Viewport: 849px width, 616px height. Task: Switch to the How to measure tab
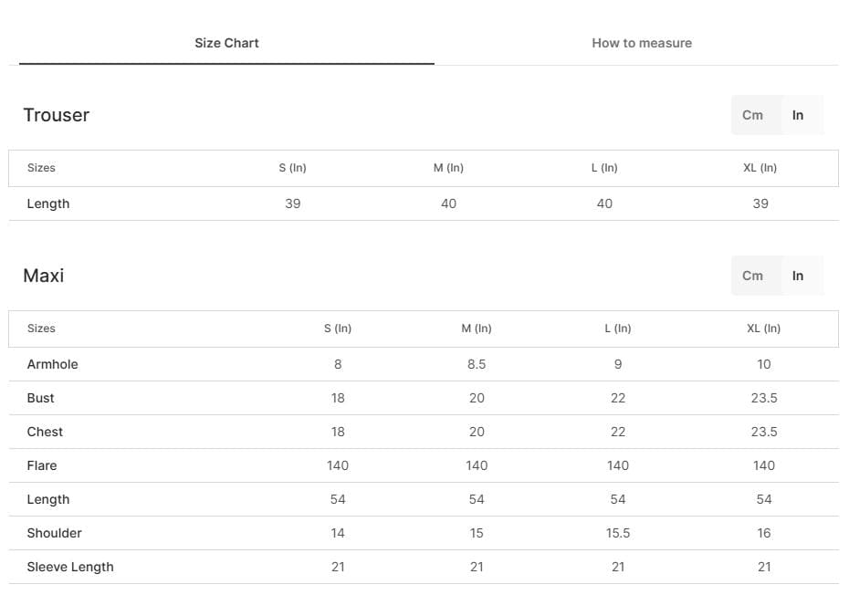pyautogui.click(x=641, y=43)
